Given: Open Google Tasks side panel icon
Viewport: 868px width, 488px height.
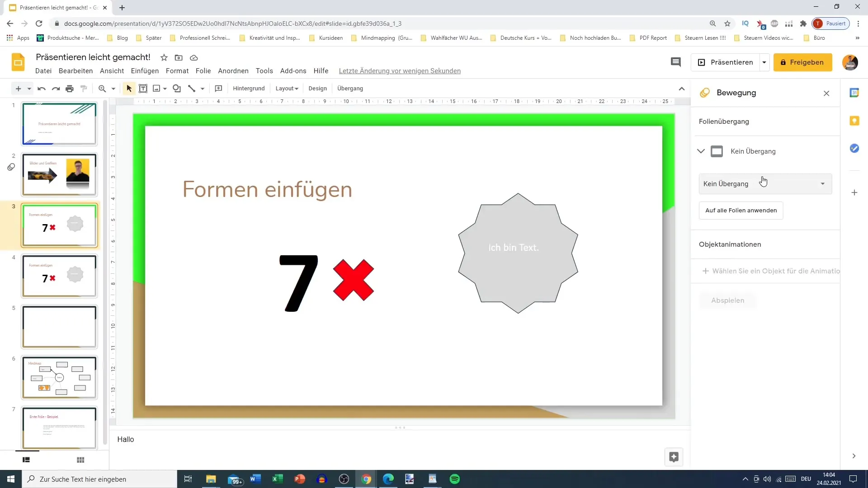Looking at the screenshot, I should pyautogui.click(x=854, y=148).
